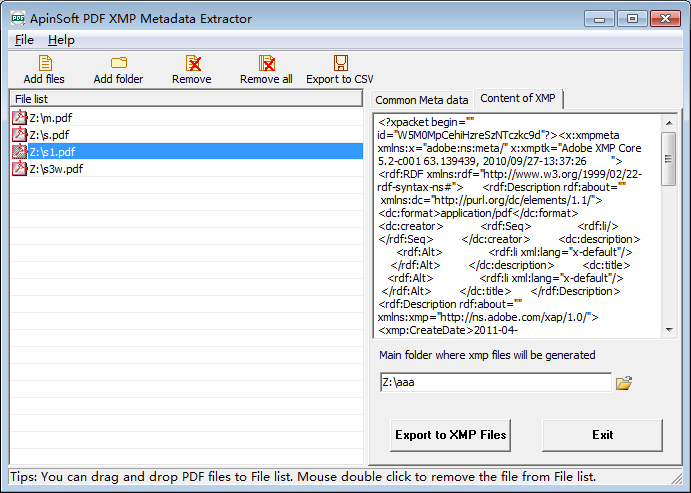Click the output folder path field
Viewport: 691px width, 493px height.
point(495,382)
